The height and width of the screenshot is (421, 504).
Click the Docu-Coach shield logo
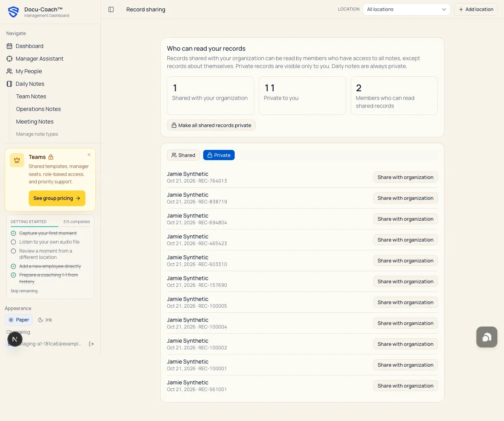13,12
